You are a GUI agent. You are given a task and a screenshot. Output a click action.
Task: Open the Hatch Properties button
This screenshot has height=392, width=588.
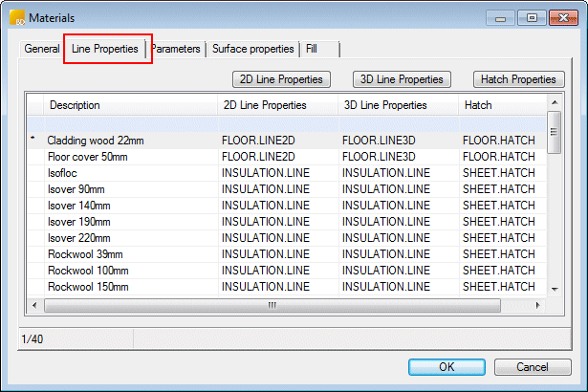tap(519, 79)
